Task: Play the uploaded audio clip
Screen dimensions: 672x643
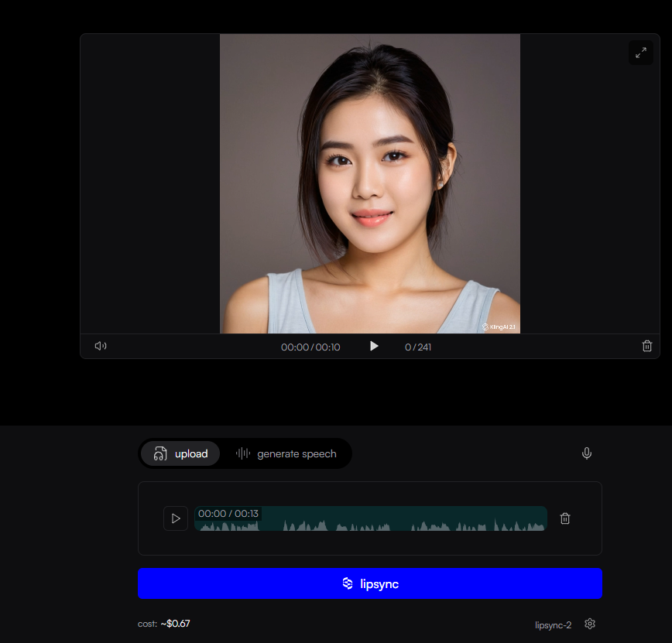Action: tap(176, 518)
